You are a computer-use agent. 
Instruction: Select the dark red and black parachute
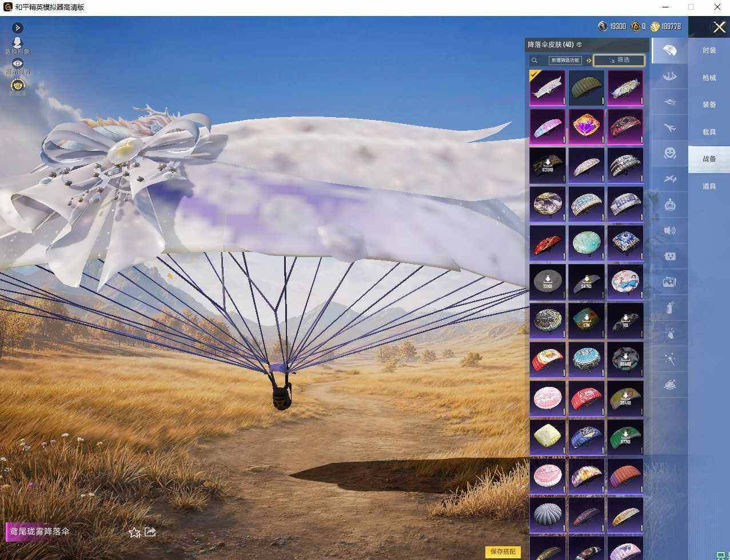[x=625, y=127]
